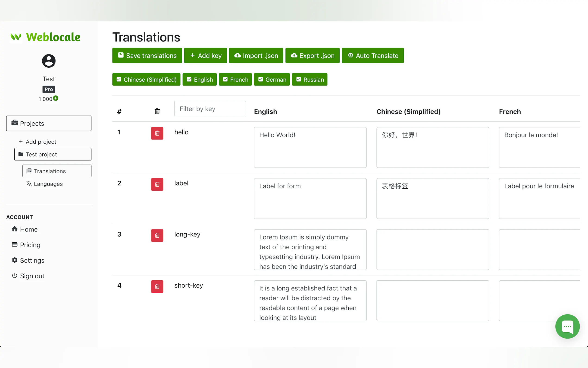
Task: Click the Weblocale logo
Action: pyautogui.click(x=46, y=37)
